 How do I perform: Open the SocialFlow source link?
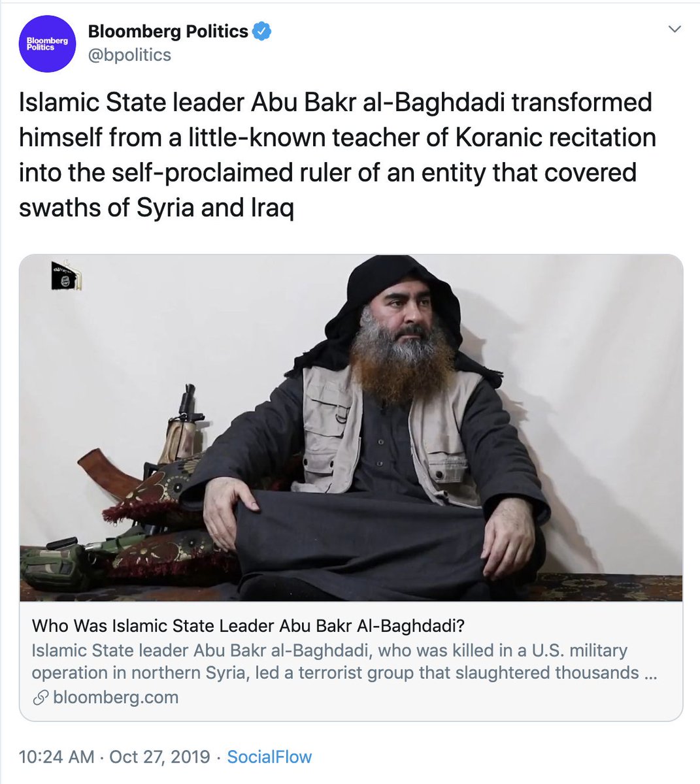[269, 757]
